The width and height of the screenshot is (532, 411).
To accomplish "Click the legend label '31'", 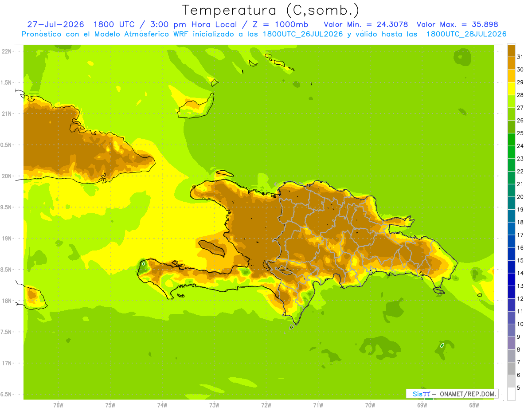I will pos(520,57).
